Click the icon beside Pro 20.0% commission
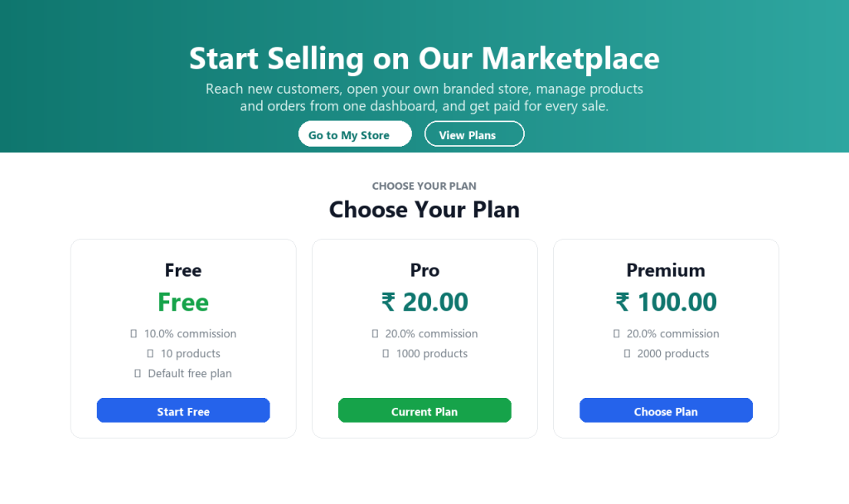The width and height of the screenshot is (849, 504). (375, 334)
